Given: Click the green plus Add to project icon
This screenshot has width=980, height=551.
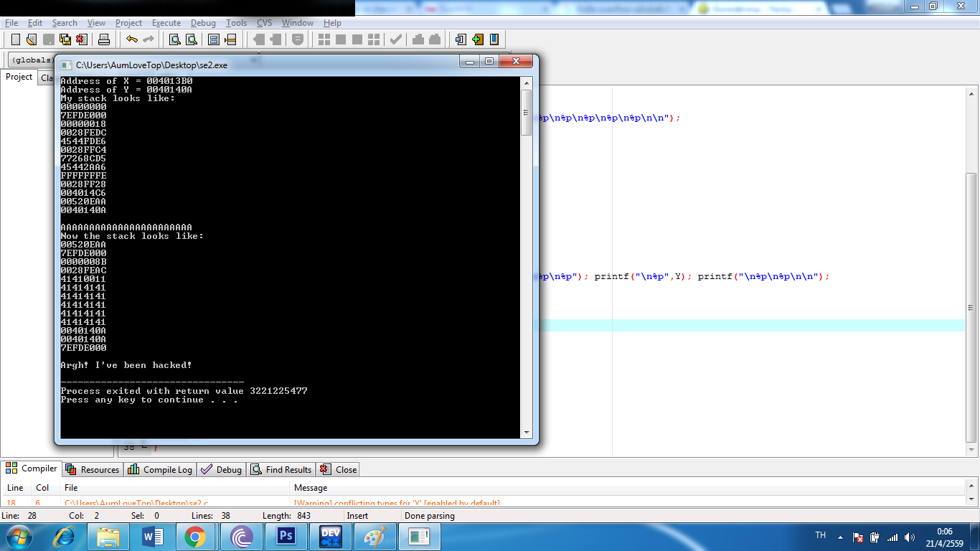Looking at the screenshot, I should [x=477, y=39].
